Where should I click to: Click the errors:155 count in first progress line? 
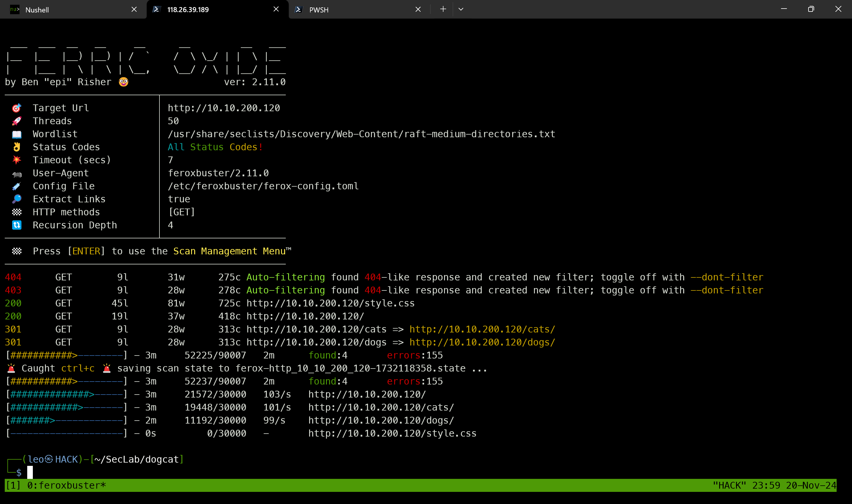(415, 355)
